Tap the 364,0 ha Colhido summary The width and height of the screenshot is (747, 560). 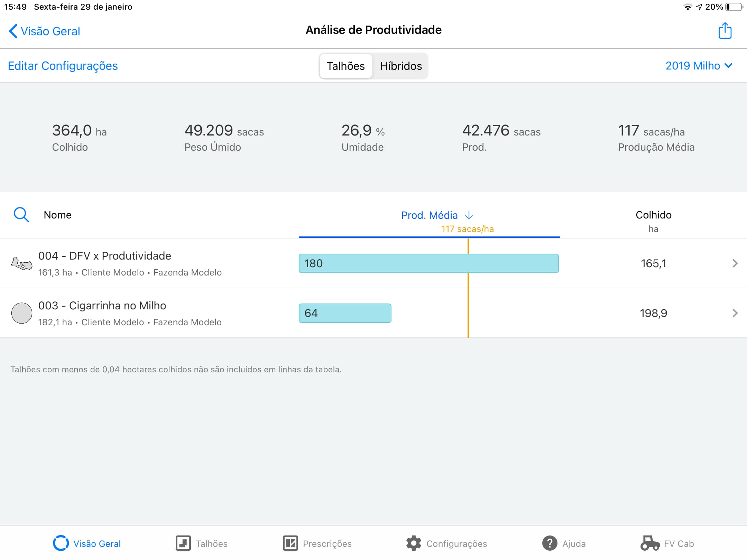pyautogui.click(x=79, y=138)
